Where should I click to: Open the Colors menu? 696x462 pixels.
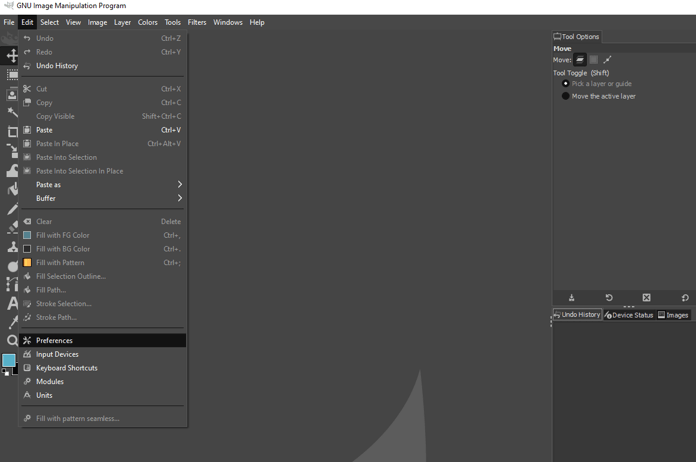(x=147, y=22)
